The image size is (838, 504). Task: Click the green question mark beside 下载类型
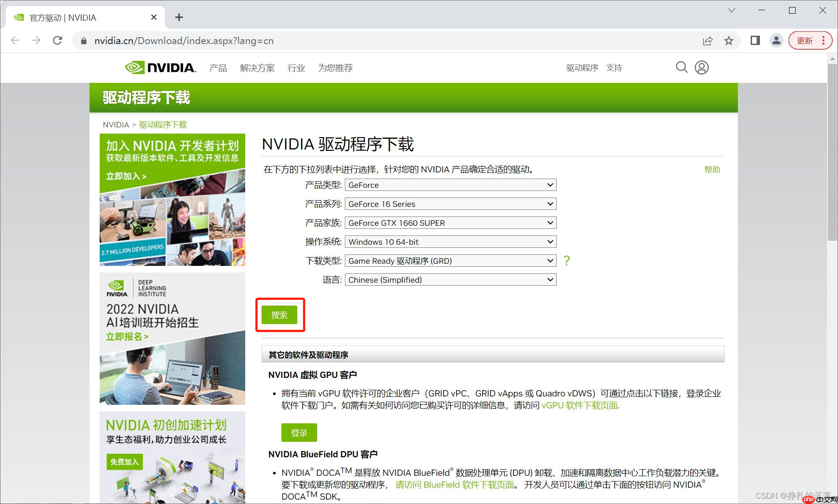[566, 261]
